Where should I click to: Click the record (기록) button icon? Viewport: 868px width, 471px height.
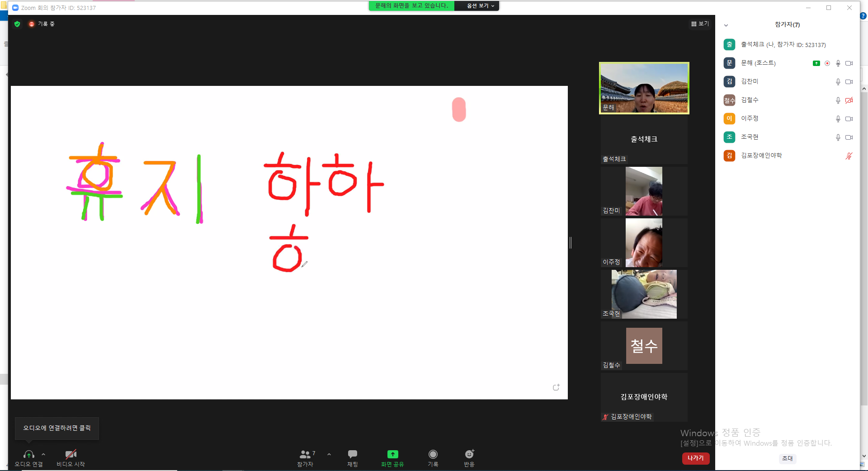coord(433,454)
